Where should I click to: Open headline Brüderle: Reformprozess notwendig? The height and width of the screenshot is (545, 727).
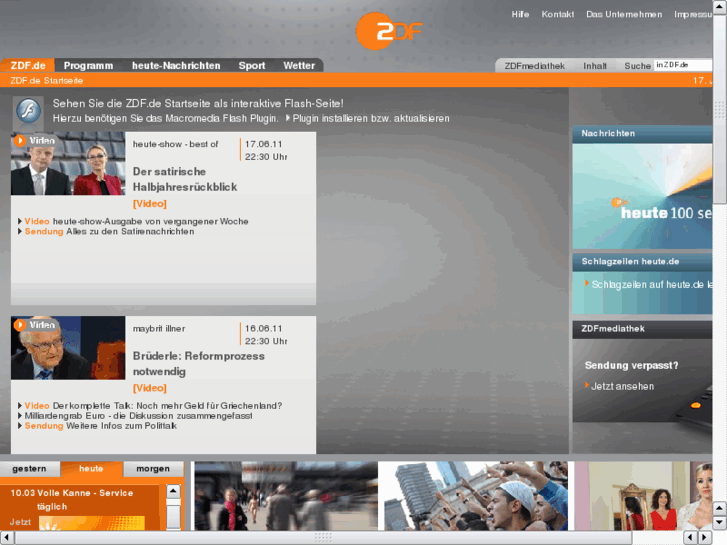click(x=199, y=364)
